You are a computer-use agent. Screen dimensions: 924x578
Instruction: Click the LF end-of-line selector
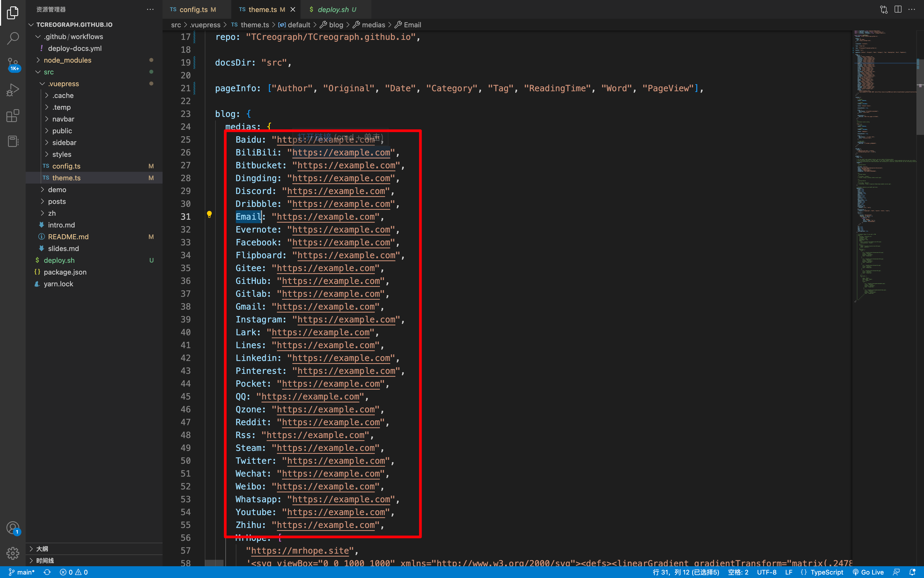pos(789,572)
